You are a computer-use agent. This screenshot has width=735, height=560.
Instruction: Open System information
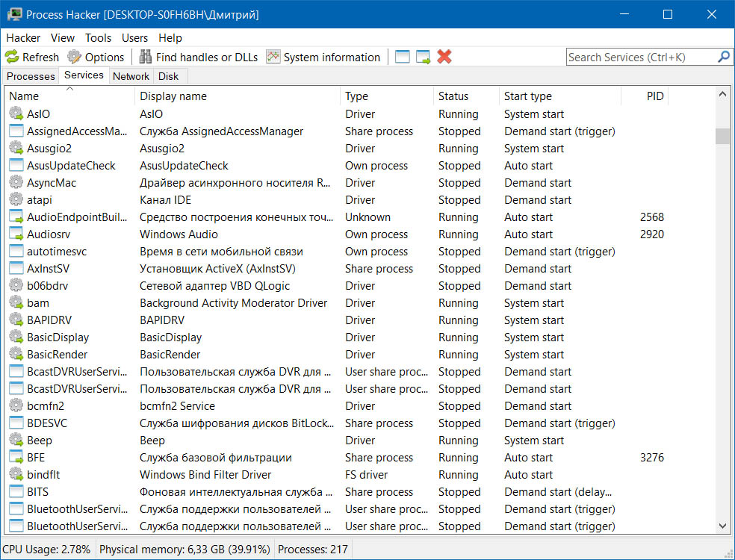pos(323,57)
